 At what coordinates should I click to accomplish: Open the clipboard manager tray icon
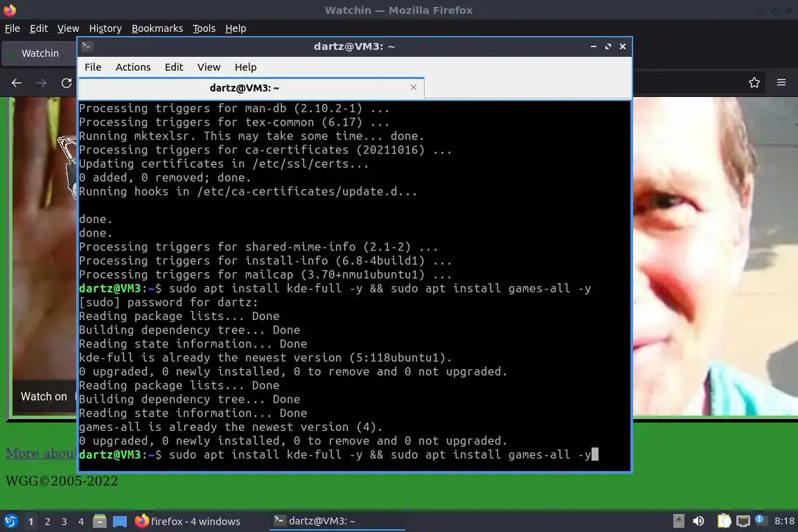click(x=724, y=521)
